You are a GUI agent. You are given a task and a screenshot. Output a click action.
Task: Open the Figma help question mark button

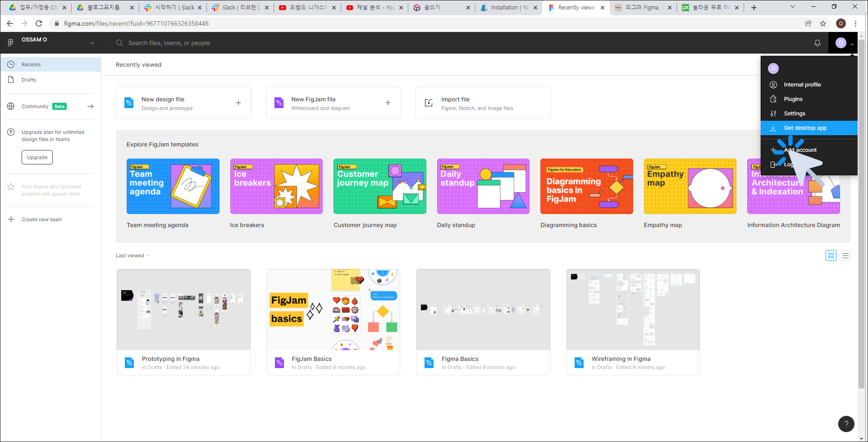pos(846,424)
